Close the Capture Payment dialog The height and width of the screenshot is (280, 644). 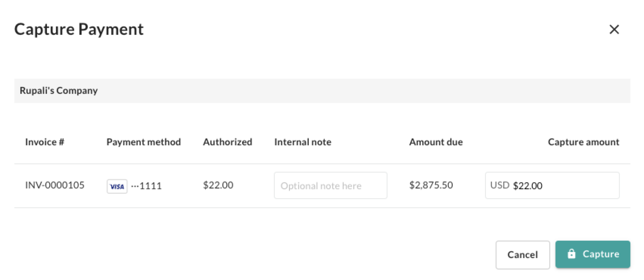coord(614,29)
